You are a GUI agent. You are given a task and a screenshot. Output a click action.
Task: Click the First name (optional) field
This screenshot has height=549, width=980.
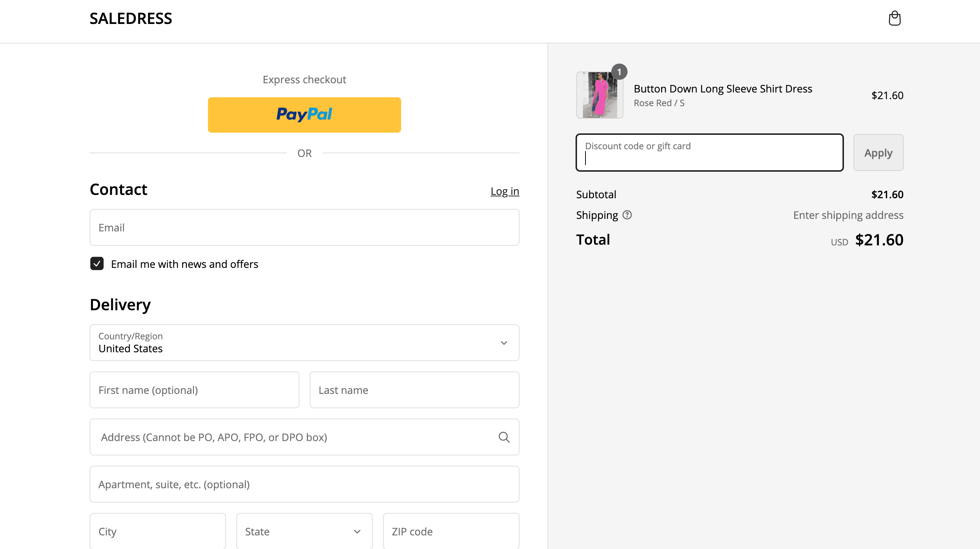click(x=194, y=390)
